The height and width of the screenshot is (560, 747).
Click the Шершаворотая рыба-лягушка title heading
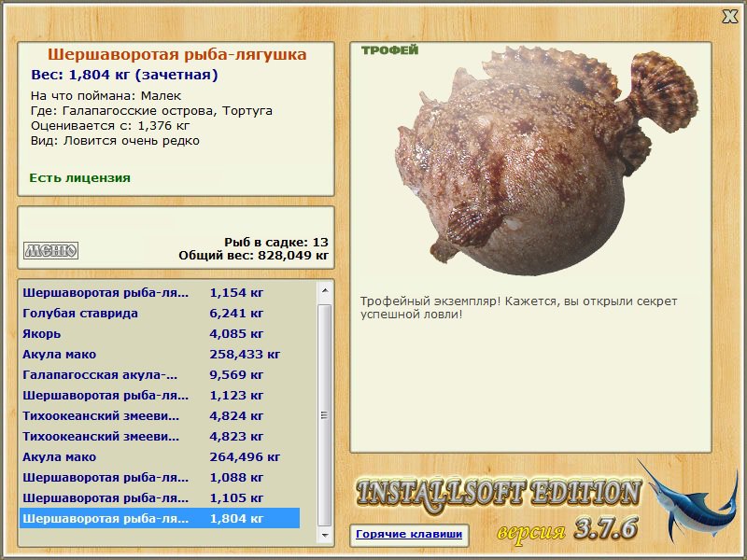point(176,54)
